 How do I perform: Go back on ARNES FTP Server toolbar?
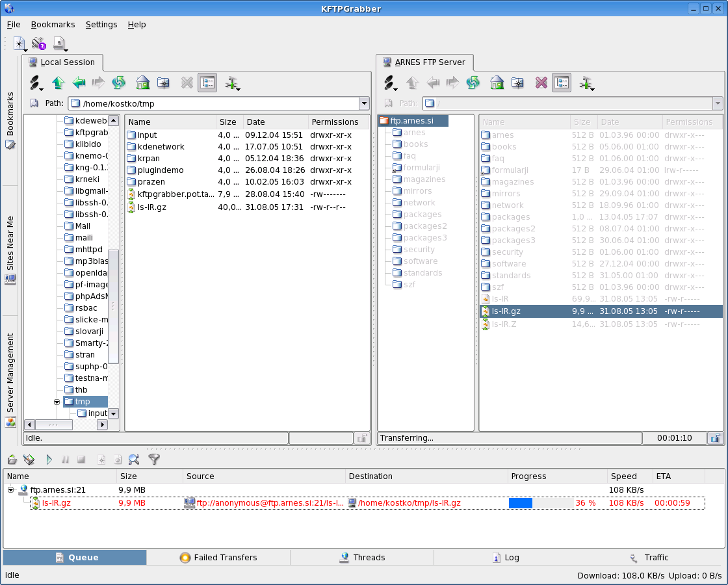coord(433,83)
